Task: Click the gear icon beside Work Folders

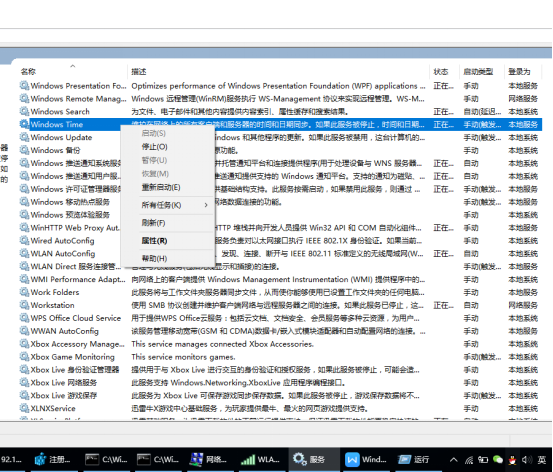Action: pyautogui.click(x=24, y=292)
